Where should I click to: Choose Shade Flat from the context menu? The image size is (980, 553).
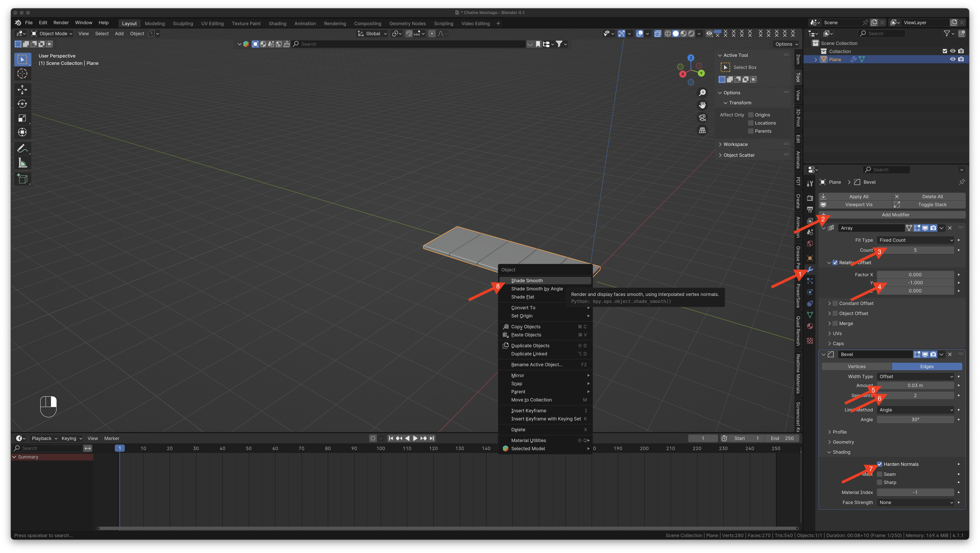(x=533, y=297)
